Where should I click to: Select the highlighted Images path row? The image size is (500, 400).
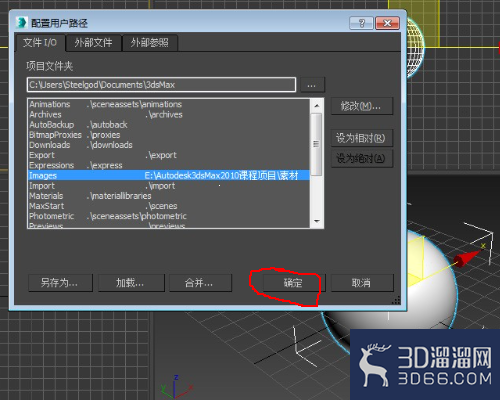tap(169, 176)
